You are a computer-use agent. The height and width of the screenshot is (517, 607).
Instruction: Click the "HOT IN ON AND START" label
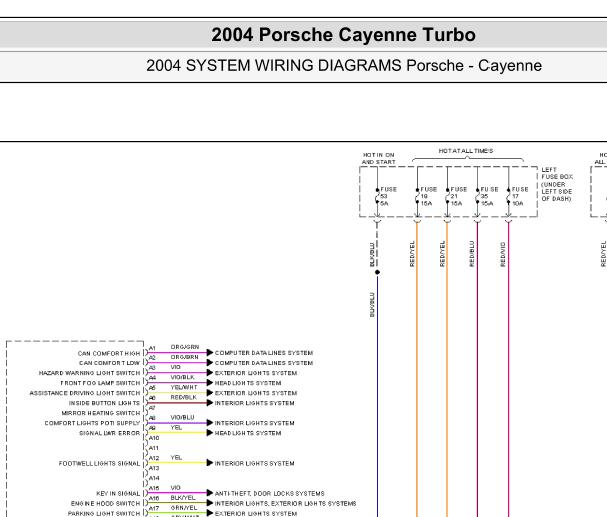(379, 158)
